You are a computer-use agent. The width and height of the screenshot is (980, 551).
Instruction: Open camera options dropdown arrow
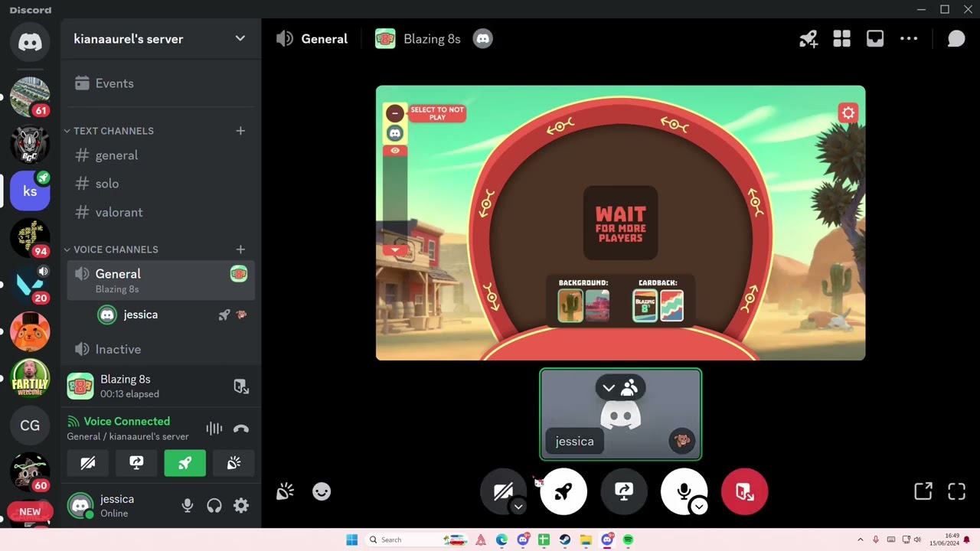pyautogui.click(x=518, y=507)
